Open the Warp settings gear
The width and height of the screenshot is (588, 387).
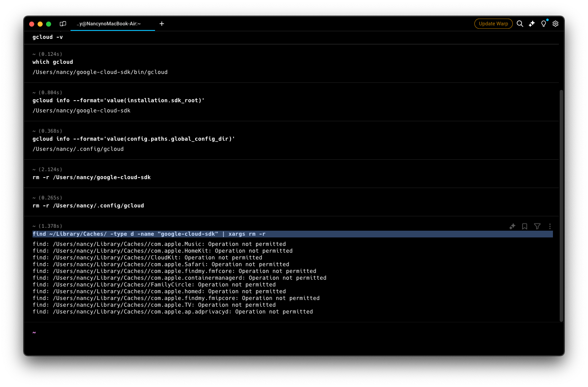(555, 24)
